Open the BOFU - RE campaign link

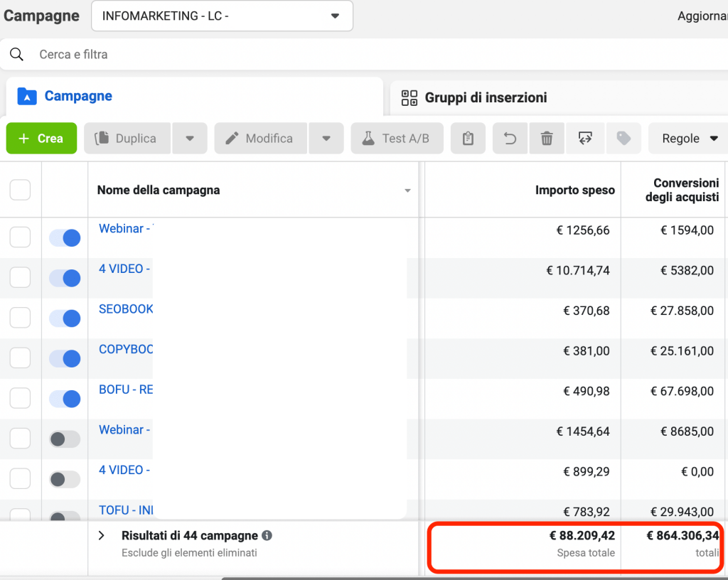126,390
